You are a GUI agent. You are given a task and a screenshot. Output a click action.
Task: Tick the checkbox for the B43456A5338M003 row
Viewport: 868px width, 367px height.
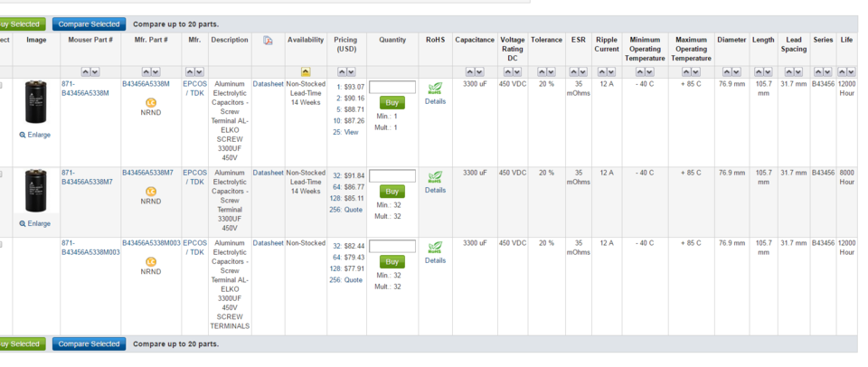[2, 244]
